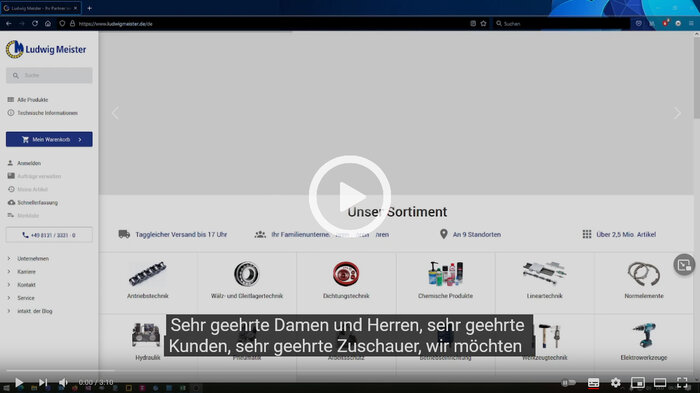Viewport: 700px width, 393px height.
Task: Click the play button in the player bar
Action: pyautogui.click(x=19, y=382)
